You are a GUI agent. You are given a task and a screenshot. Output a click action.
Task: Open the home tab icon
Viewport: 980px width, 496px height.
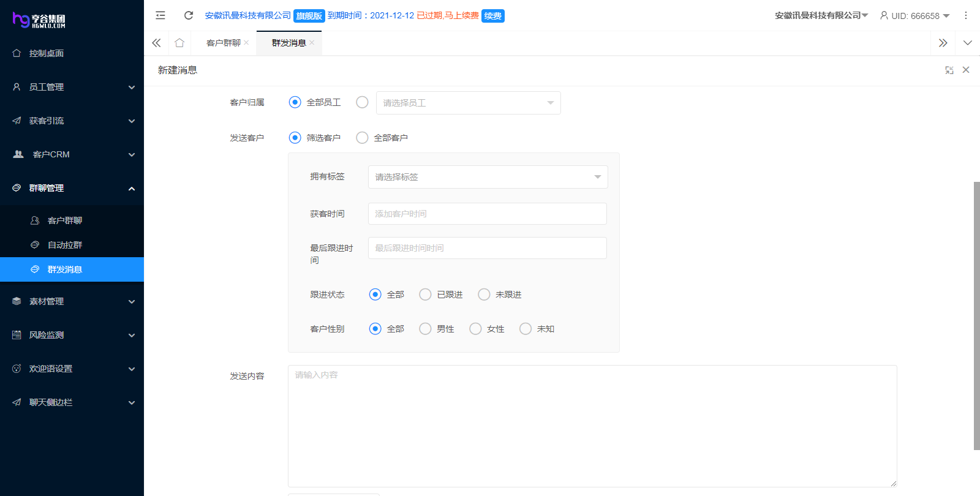point(179,43)
